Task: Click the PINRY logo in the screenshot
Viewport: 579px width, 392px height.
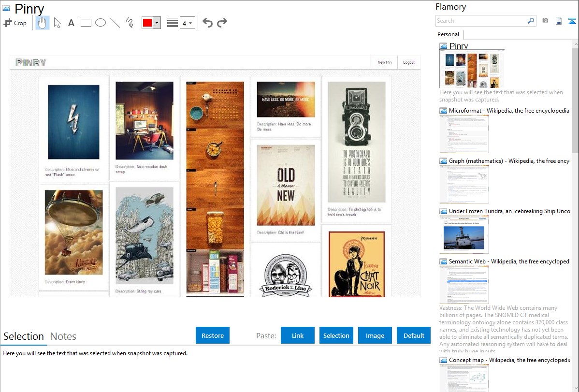Action: coord(31,62)
